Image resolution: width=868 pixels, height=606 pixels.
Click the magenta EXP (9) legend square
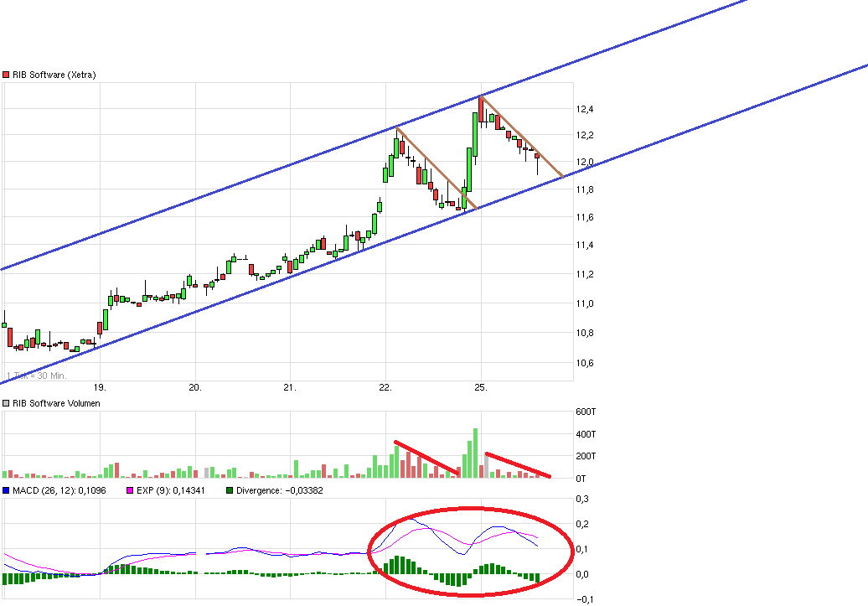[130, 490]
